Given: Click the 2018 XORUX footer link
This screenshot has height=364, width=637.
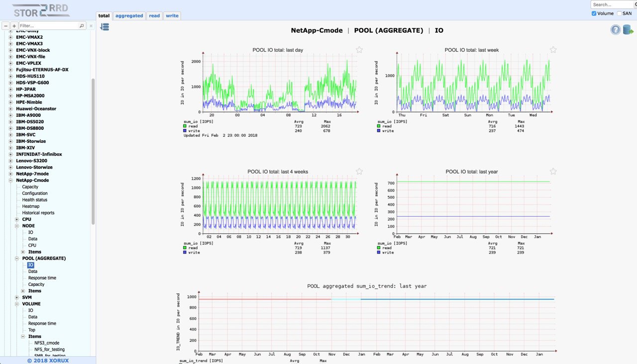Looking at the screenshot, I should point(48,360).
